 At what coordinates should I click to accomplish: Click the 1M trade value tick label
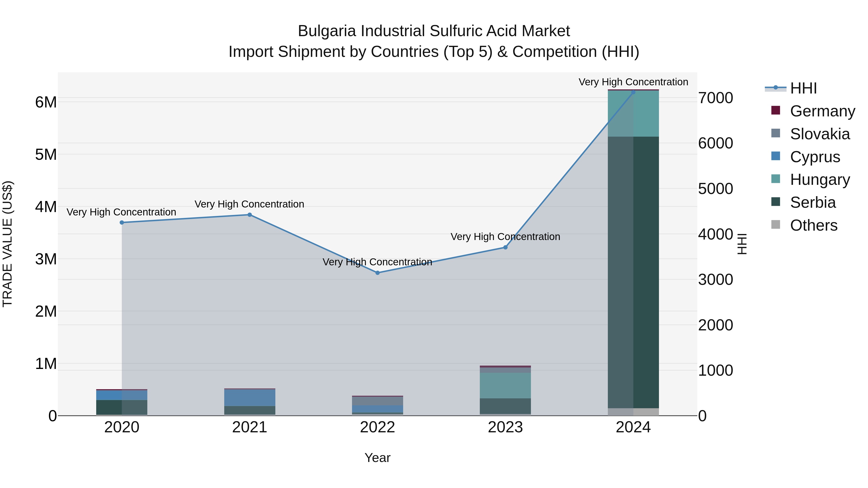pyautogui.click(x=46, y=364)
